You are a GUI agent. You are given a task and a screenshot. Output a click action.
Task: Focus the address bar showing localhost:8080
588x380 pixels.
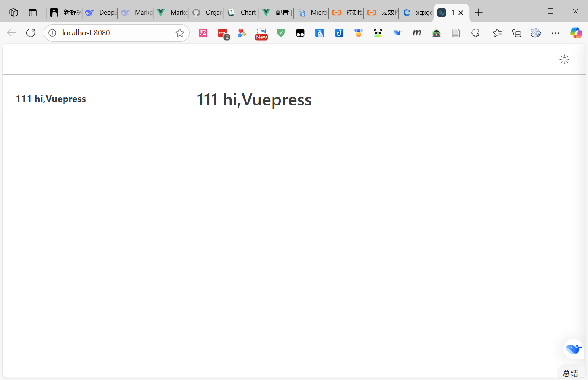click(117, 33)
